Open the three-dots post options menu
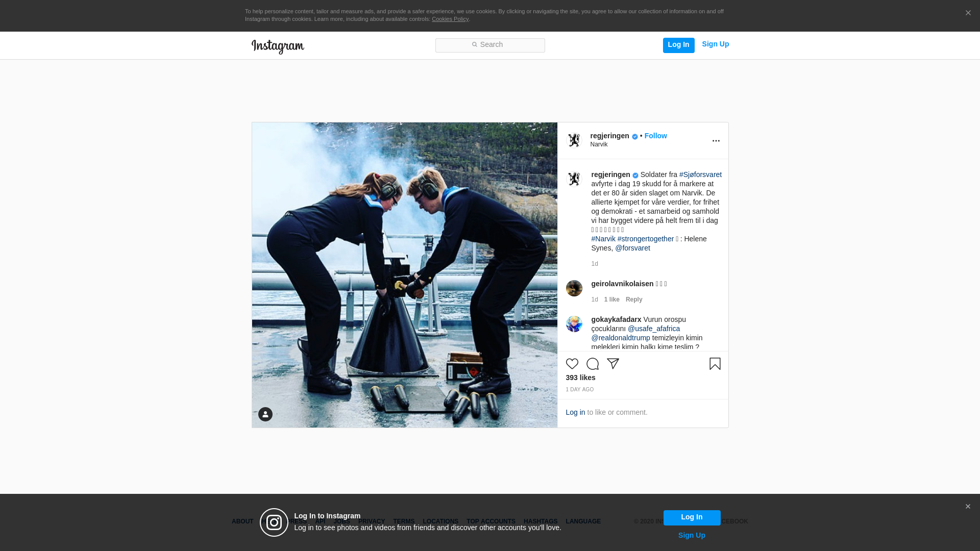 pos(716,141)
